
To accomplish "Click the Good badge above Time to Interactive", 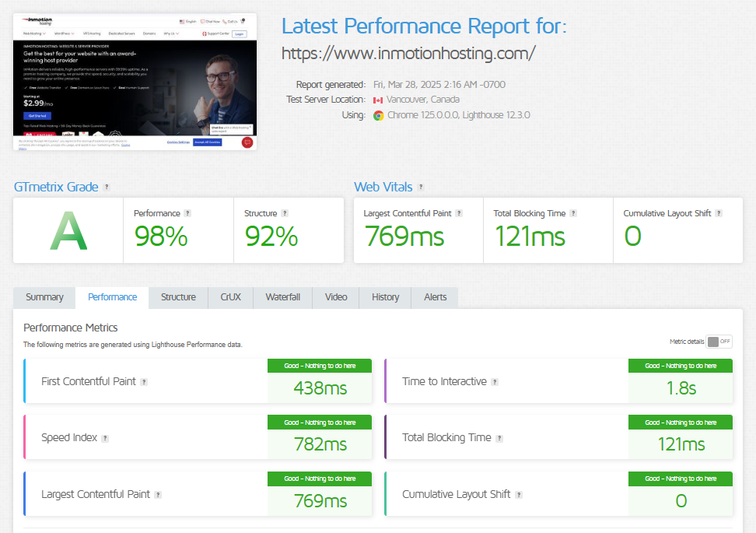I will pyautogui.click(x=681, y=366).
